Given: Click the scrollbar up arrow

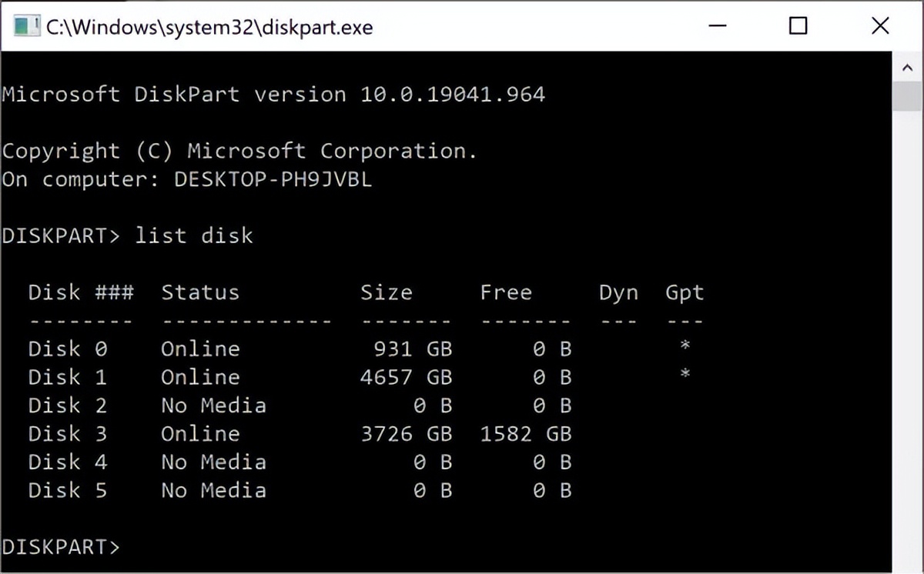Looking at the screenshot, I should tap(906, 66).
